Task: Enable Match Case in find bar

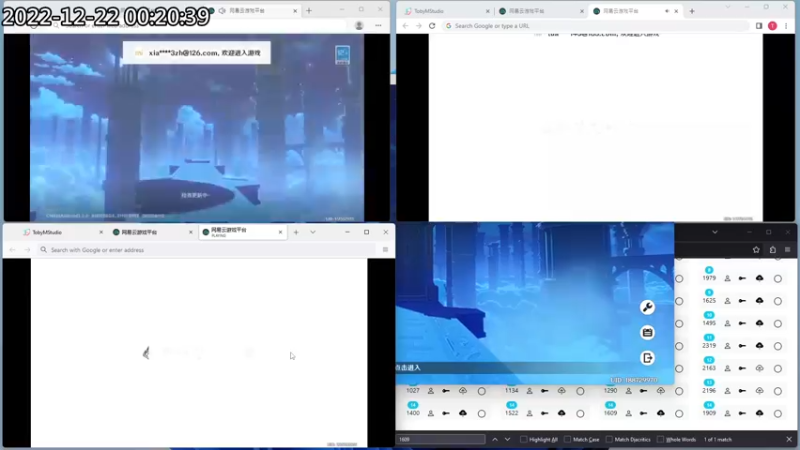Action: [567, 439]
